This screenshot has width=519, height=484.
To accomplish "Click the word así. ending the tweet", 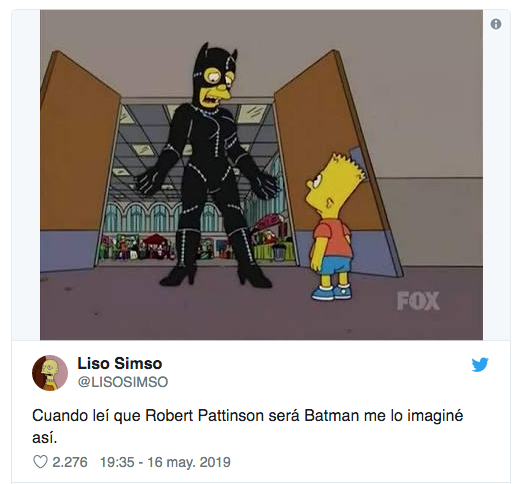I will (45, 437).
